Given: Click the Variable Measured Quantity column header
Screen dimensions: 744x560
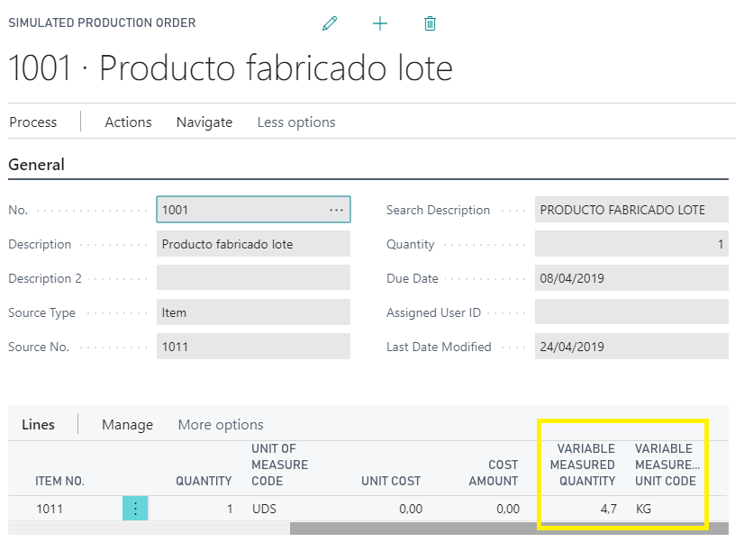Looking at the screenshot, I should coord(583,465).
